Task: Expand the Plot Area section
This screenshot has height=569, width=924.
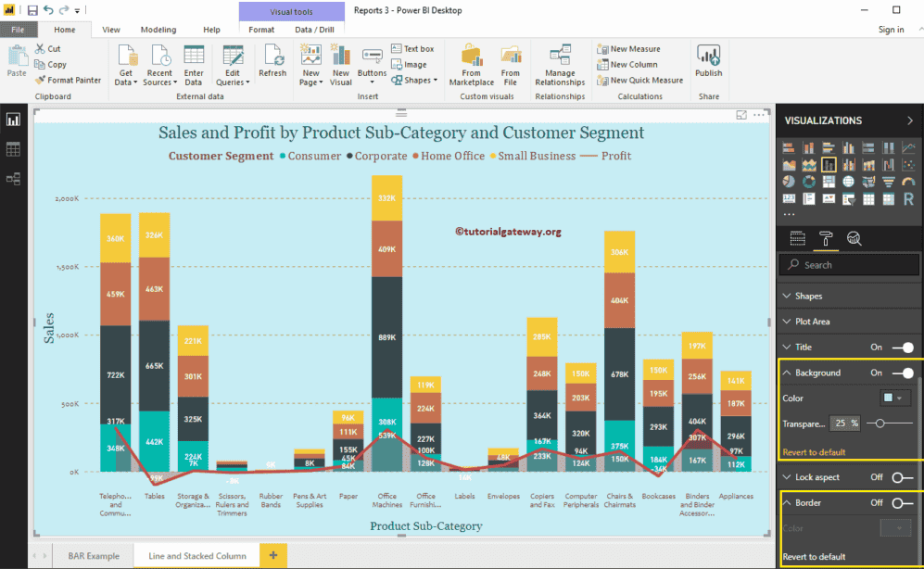Action: pos(812,322)
